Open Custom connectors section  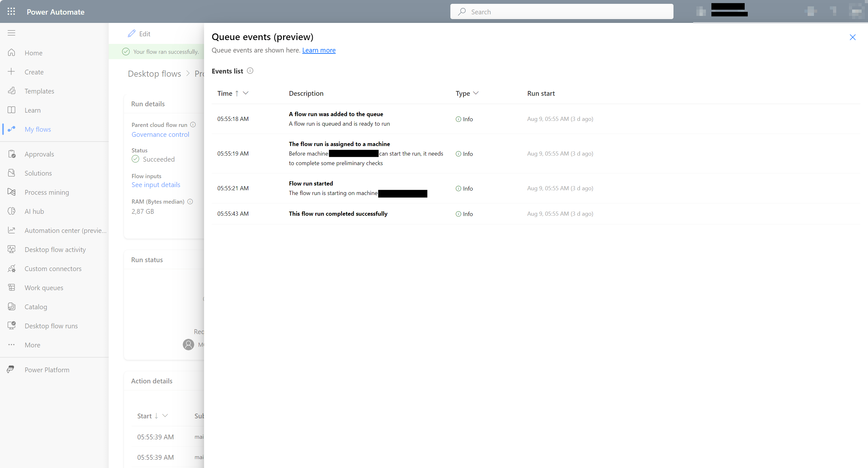(52, 269)
